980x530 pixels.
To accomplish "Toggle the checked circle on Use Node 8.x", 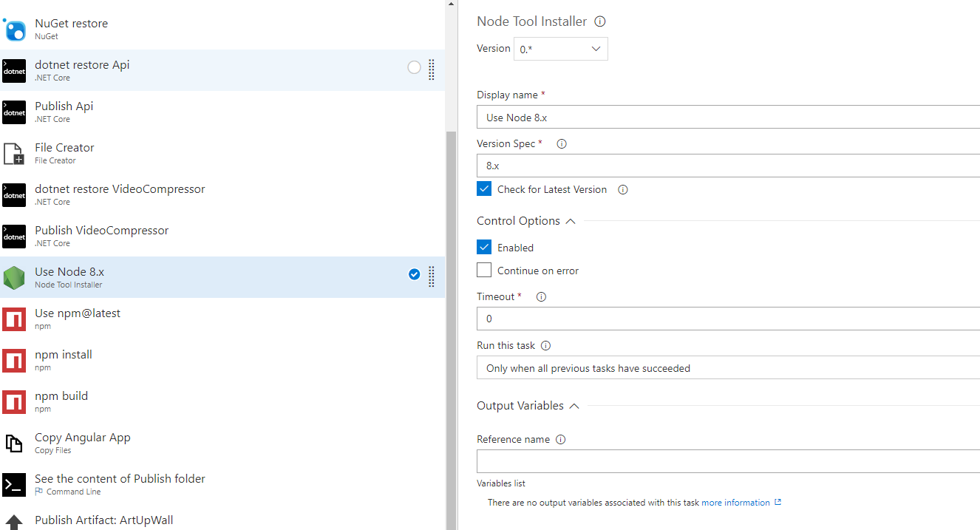I will tap(414, 275).
